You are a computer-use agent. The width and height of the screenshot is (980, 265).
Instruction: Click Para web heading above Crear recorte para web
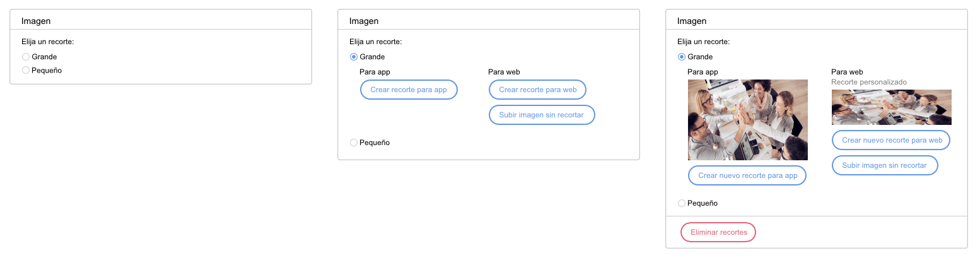[x=504, y=72]
